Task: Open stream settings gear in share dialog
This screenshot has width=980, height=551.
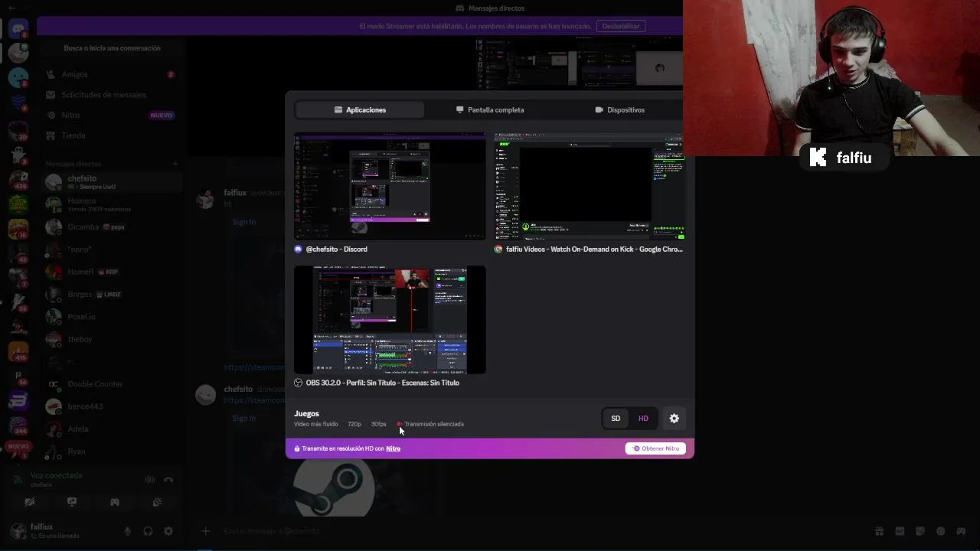Action: (675, 419)
